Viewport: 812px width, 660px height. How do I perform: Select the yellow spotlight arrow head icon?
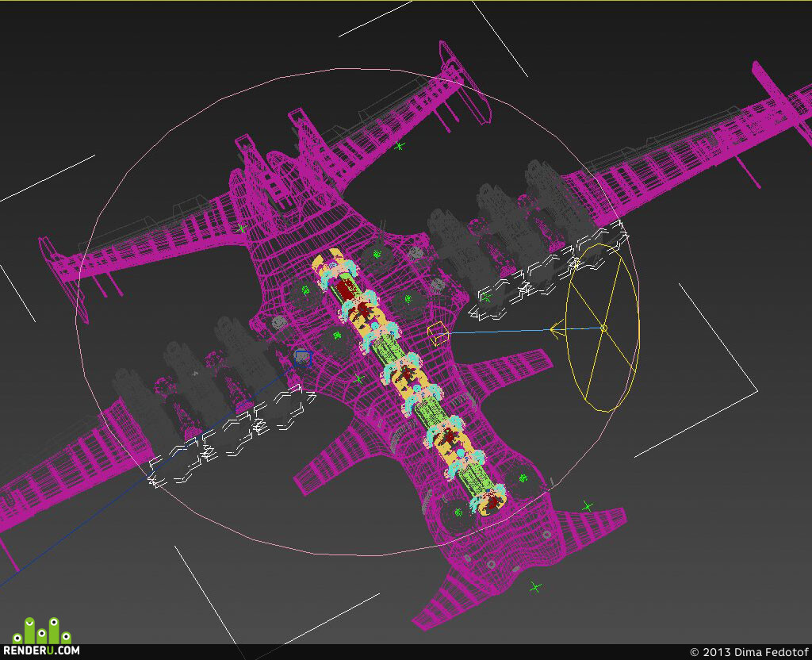coord(557,329)
